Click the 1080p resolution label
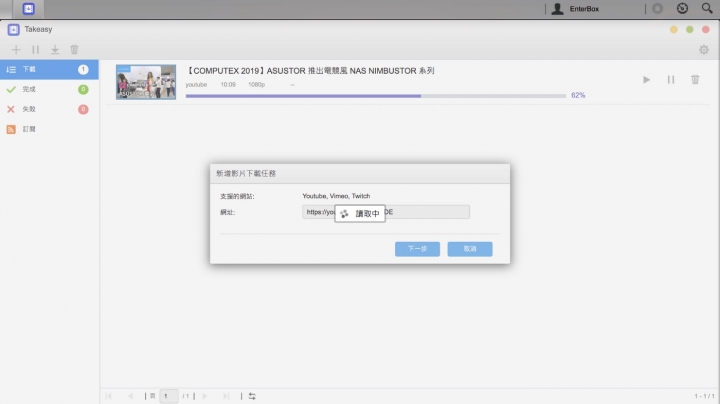720x404 pixels. pos(256,84)
